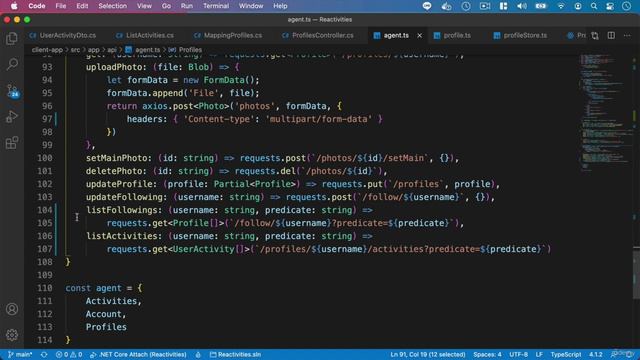Image resolution: width=640 pixels, height=360 pixels.
Task: Close the agent.ts tab
Action: pos(420,36)
